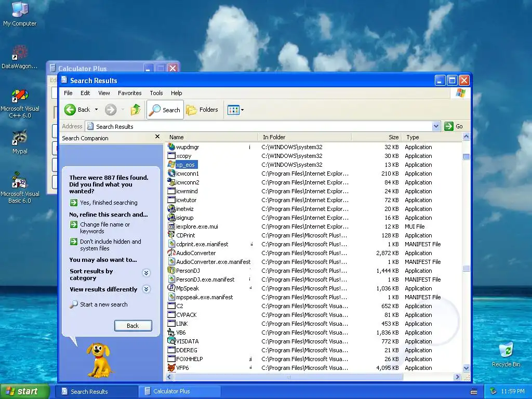The image size is (532, 399).
Task: Click the Views toolbar icon
Action: [233, 110]
